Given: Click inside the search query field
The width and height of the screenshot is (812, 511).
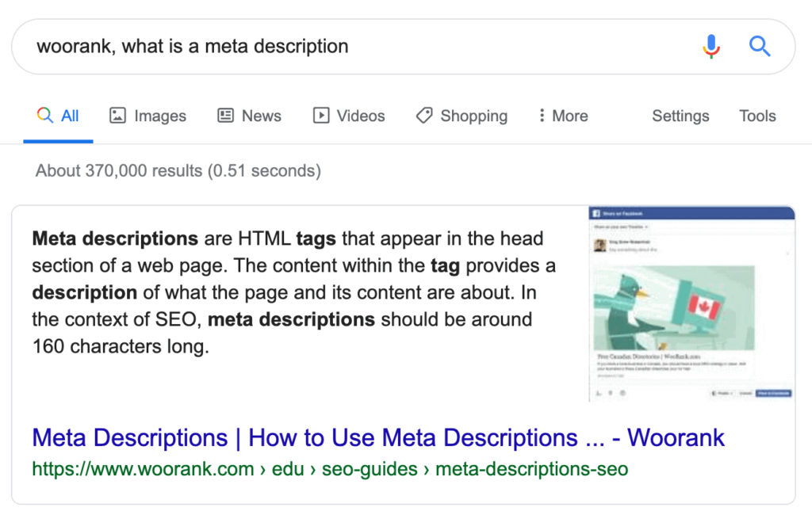Looking at the screenshot, I should tap(358, 47).
